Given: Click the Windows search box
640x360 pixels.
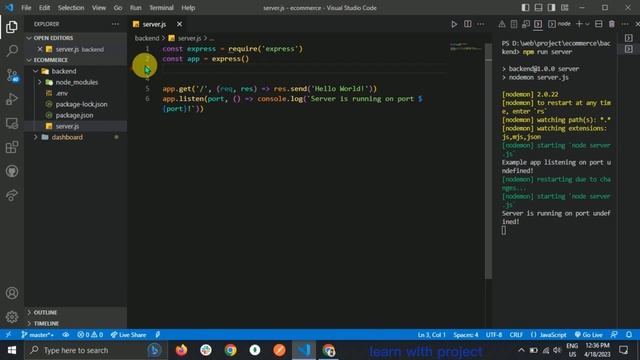Looking at the screenshot, I should (x=96, y=350).
